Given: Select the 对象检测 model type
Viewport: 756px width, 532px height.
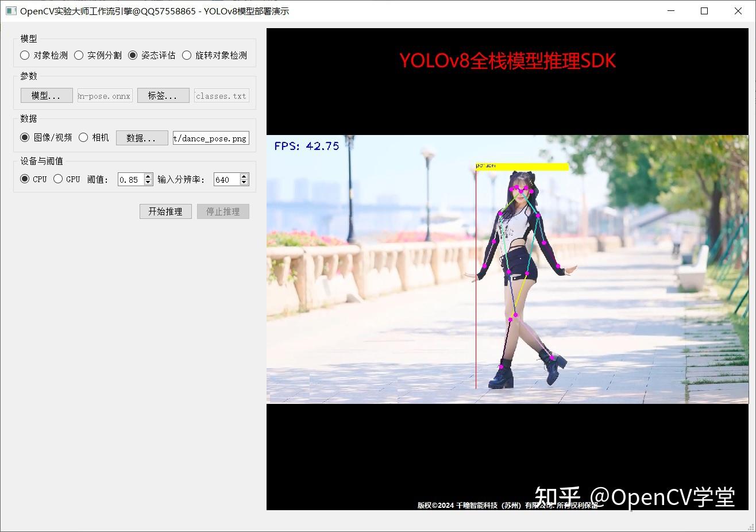Looking at the screenshot, I should point(25,55).
